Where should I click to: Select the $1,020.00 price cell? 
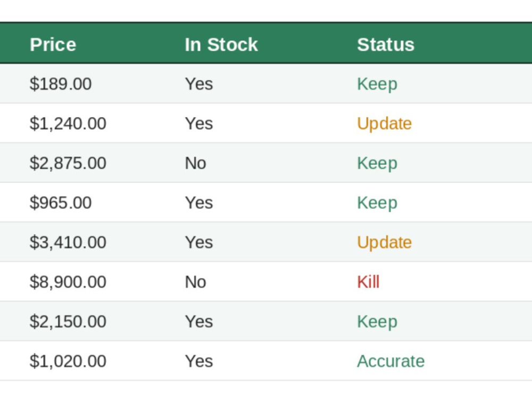[68, 361]
